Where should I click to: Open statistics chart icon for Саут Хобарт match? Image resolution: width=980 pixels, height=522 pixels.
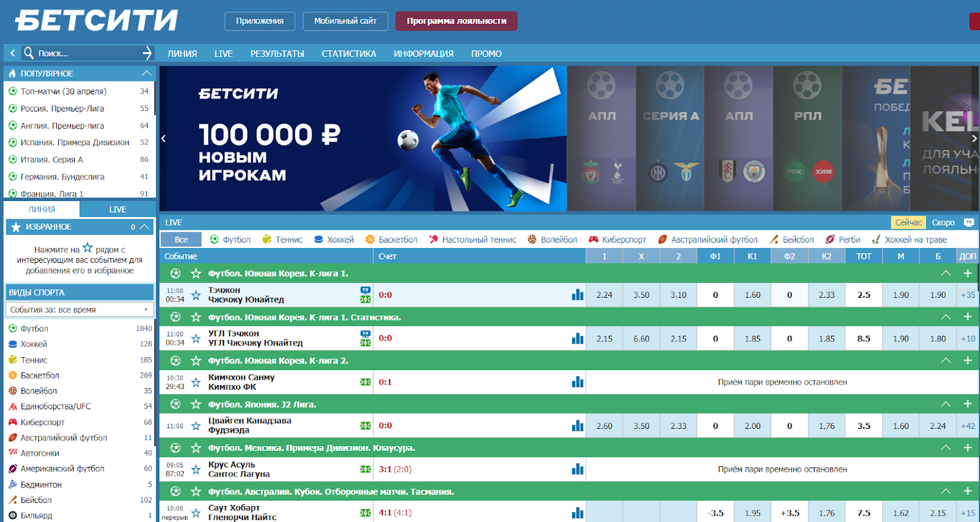click(578, 513)
